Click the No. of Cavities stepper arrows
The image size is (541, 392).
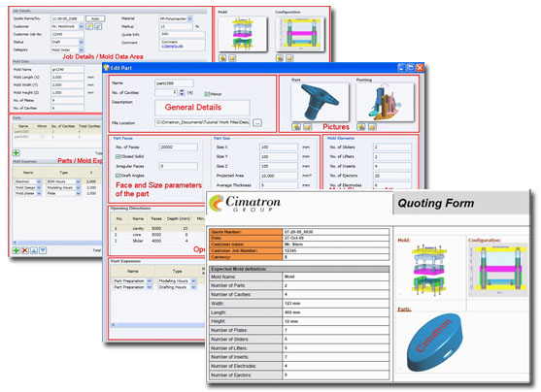pyautogui.click(x=182, y=92)
